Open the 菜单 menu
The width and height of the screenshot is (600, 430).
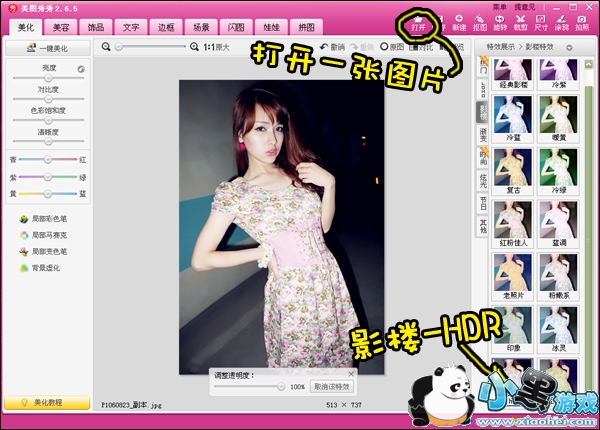pyautogui.click(x=499, y=7)
